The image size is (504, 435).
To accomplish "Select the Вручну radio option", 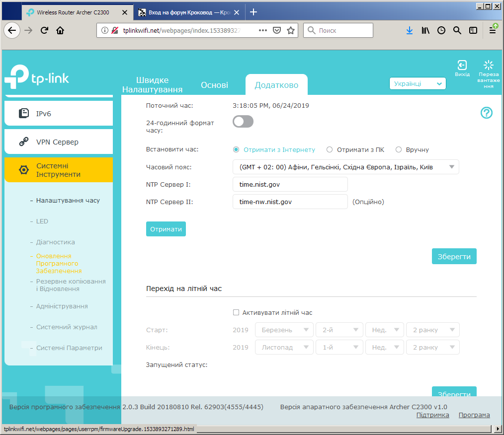I will pyautogui.click(x=399, y=149).
